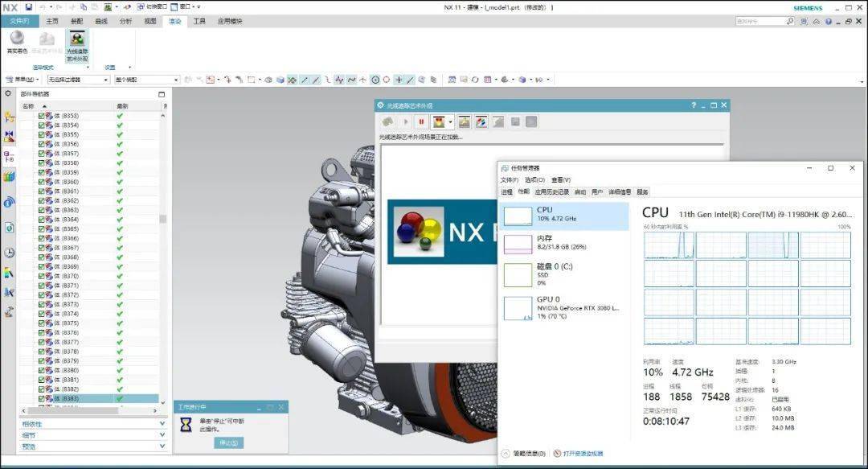Click the search magnifier icon in the top right
The height and width of the screenshot is (469, 868).
point(790,21)
